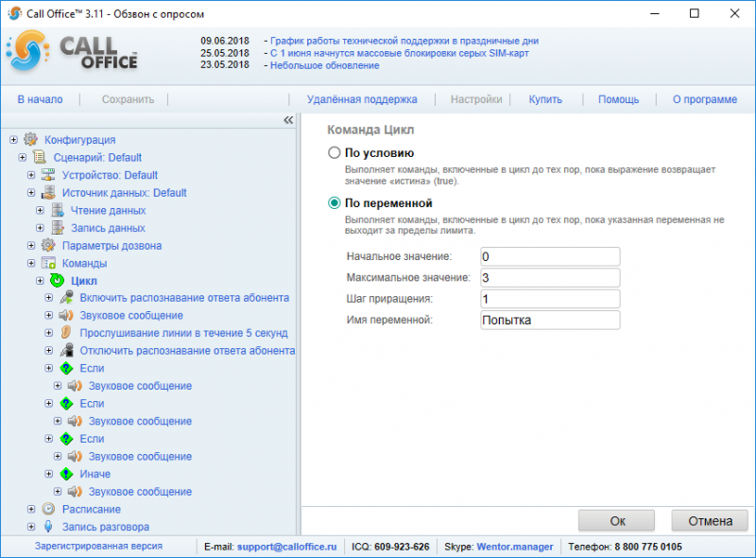Click the Отключить распознавание ответа абонента icon

pyautogui.click(x=66, y=351)
